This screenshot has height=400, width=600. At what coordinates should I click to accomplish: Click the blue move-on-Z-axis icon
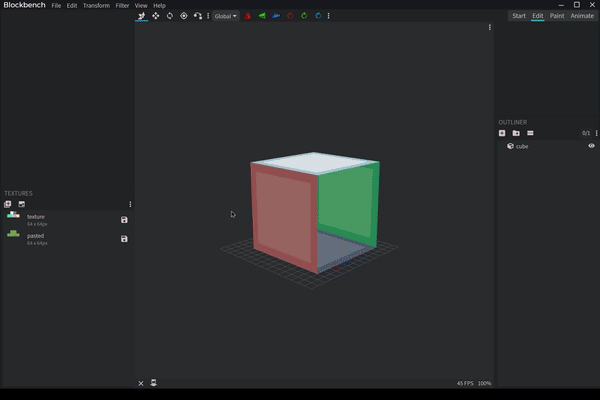(x=276, y=16)
